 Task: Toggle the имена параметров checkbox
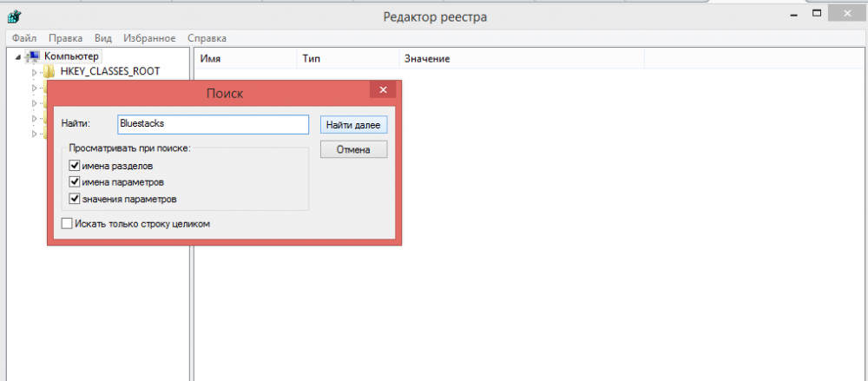click(75, 182)
